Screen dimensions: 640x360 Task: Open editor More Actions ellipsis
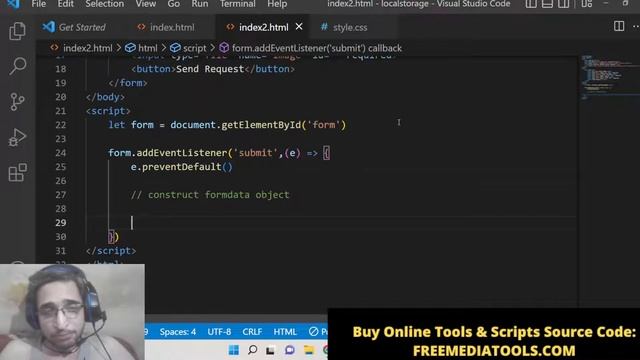click(x=636, y=26)
